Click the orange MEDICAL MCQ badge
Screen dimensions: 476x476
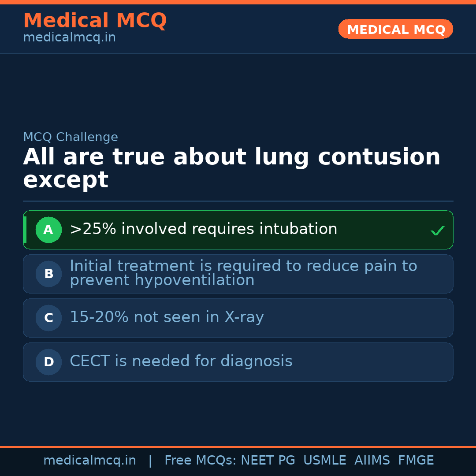click(x=395, y=29)
